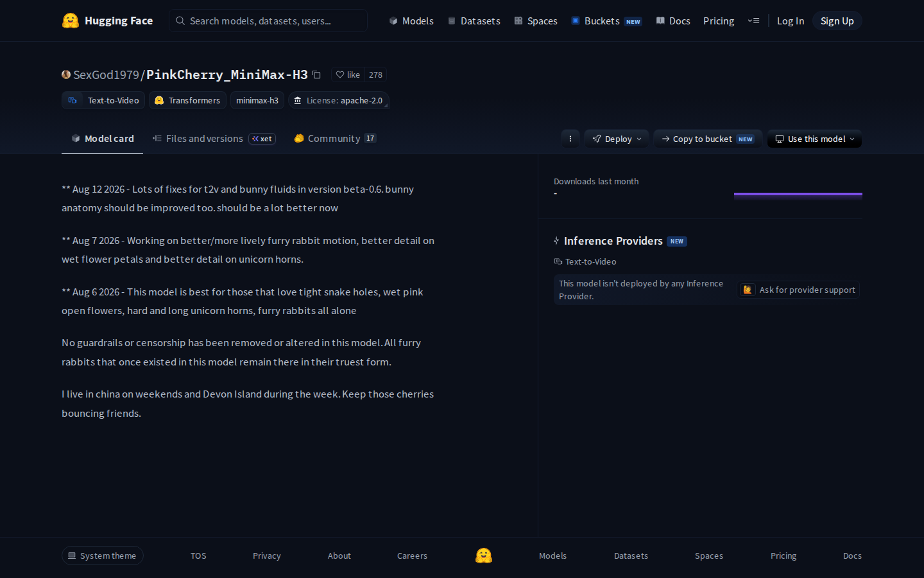
Task: Open the System theme switcher
Action: pos(103,556)
